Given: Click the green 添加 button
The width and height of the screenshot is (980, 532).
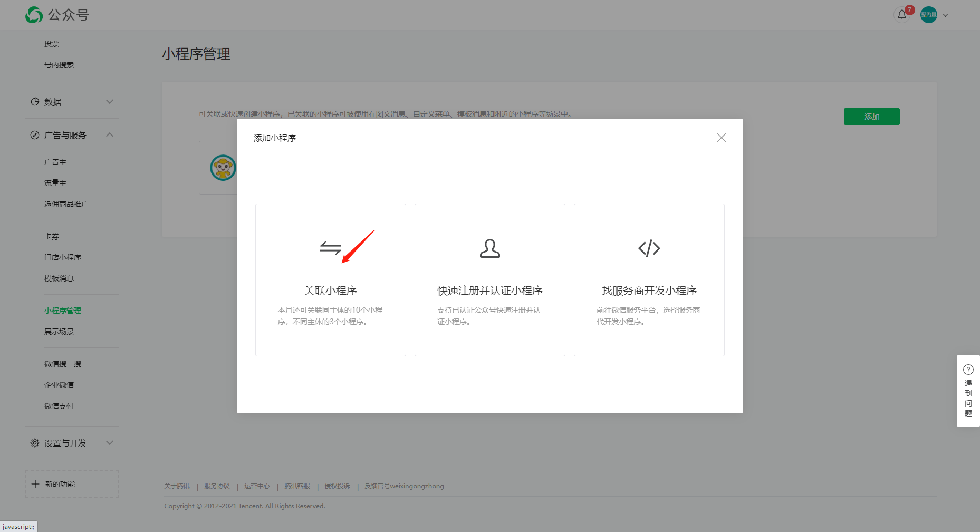Looking at the screenshot, I should point(872,117).
